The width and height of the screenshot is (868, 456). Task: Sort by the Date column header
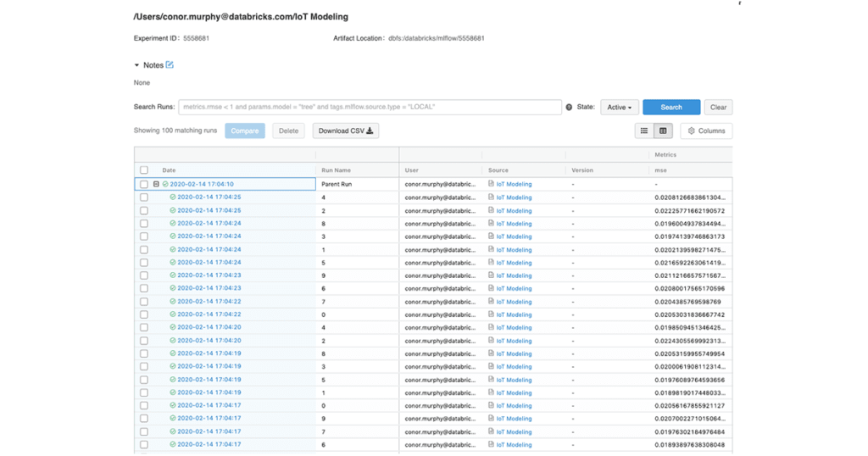click(170, 170)
